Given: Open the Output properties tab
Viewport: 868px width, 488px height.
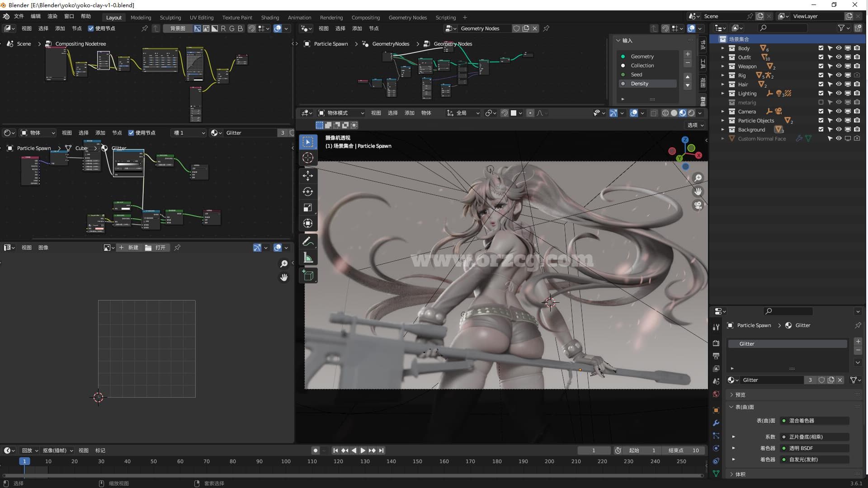Looking at the screenshot, I should [x=716, y=356].
